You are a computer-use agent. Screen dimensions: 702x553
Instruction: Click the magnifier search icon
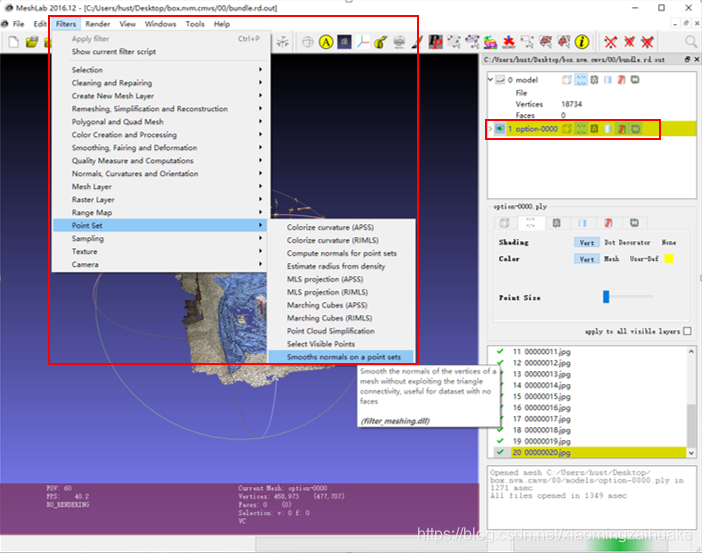(x=691, y=42)
